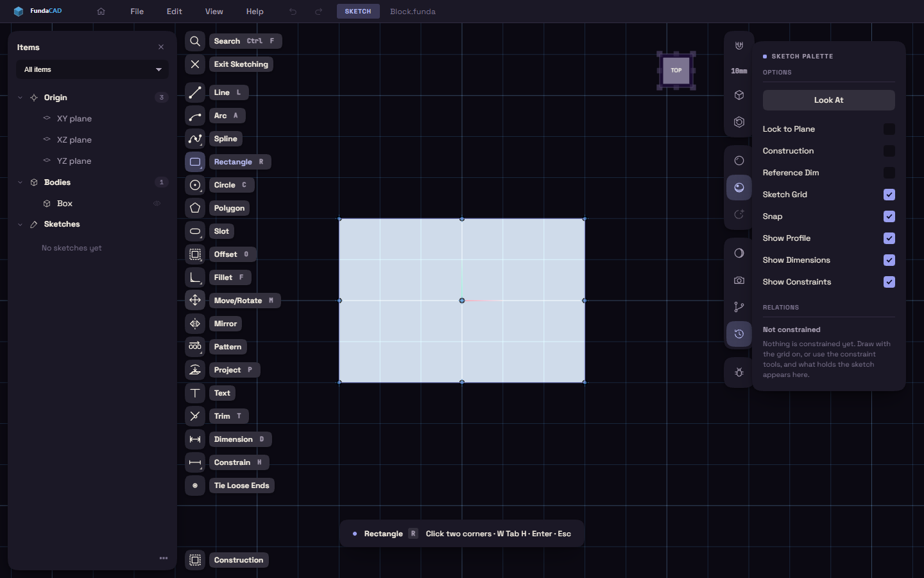Toggle visibility eye for Box body
Screen dimensions: 924x578
[x=157, y=204]
